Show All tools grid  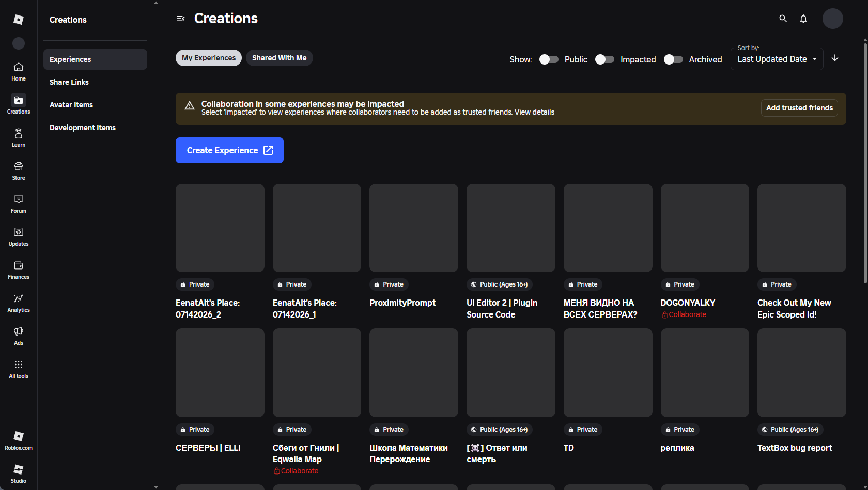[x=19, y=369]
